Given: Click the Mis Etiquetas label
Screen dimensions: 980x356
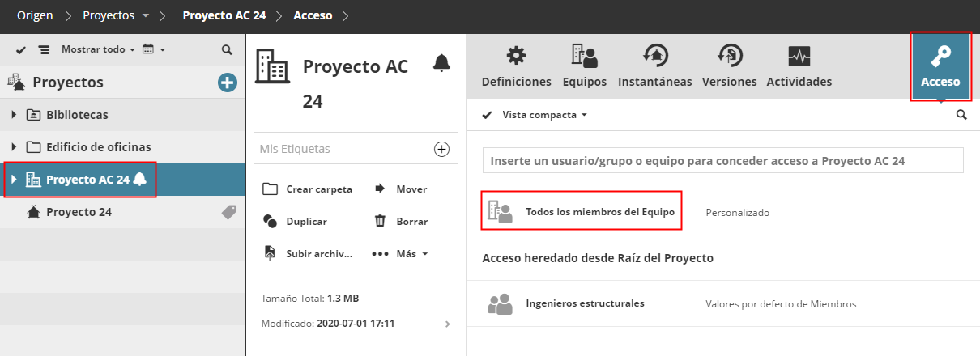Looking at the screenshot, I should pos(295,149).
